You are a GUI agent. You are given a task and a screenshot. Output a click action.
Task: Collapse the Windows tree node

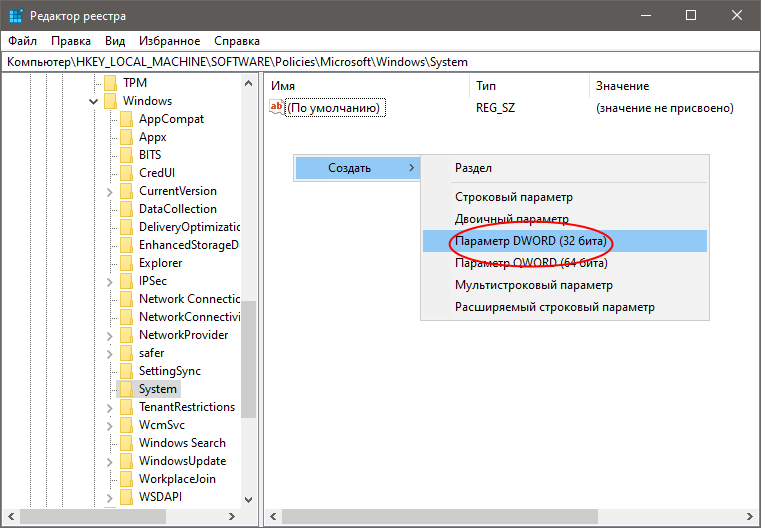pos(93,101)
